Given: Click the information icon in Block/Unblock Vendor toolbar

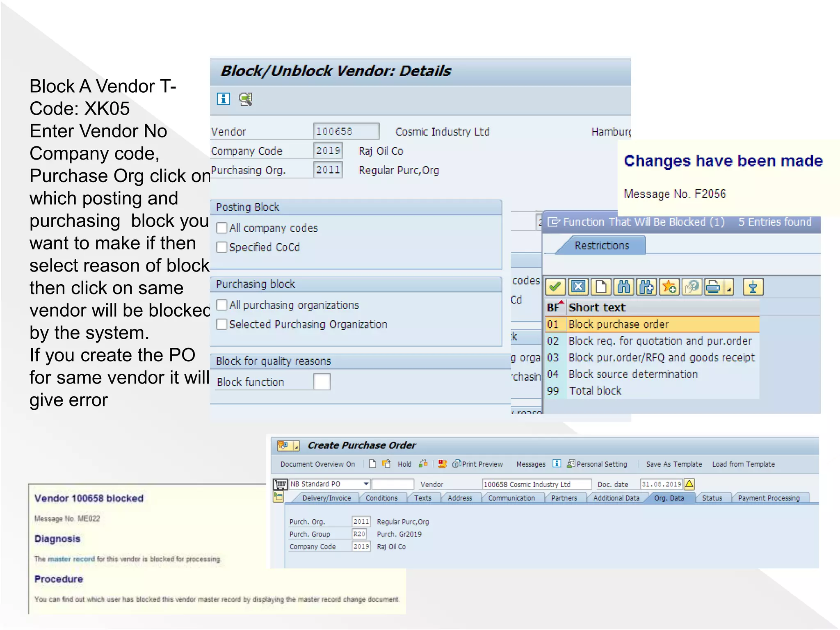Looking at the screenshot, I should 224,99.
